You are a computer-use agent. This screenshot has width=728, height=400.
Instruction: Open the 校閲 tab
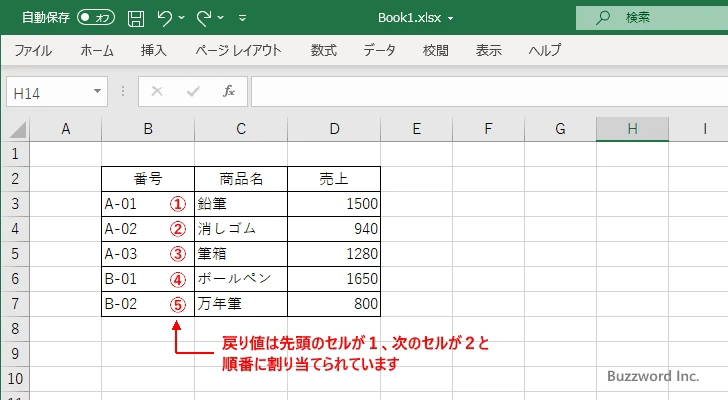[x=436, y=50]
